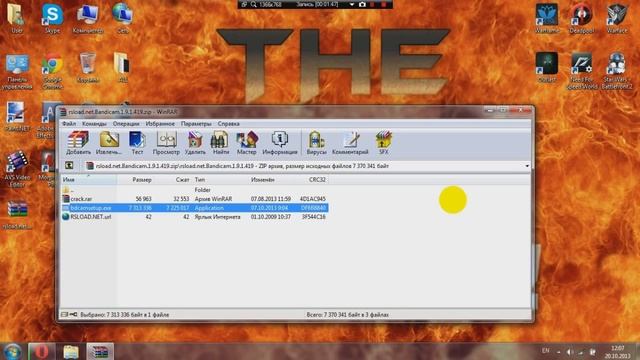
Task: Click the Recycle Bin desktop icon
Action: point(88,68)
